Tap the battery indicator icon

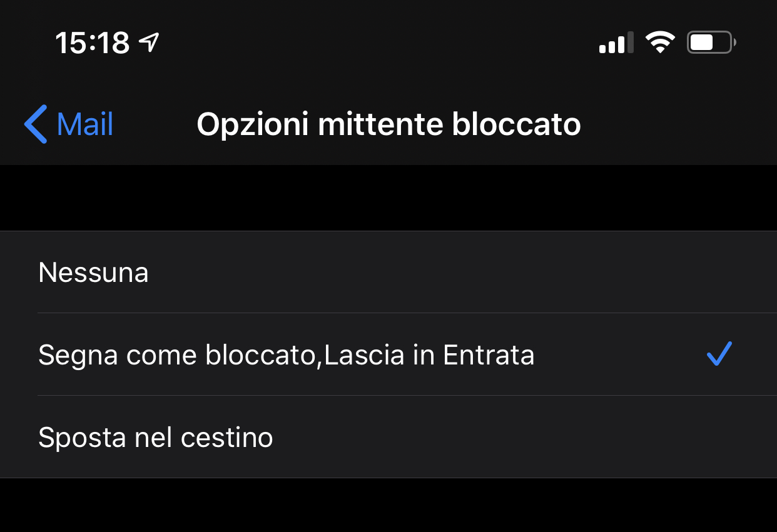[711, 43]
